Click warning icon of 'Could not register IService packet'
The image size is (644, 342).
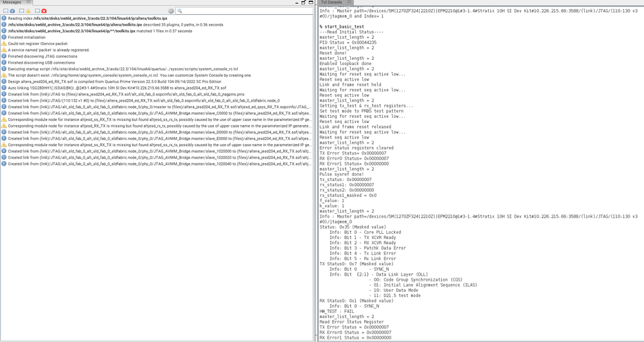click(4, 44)
